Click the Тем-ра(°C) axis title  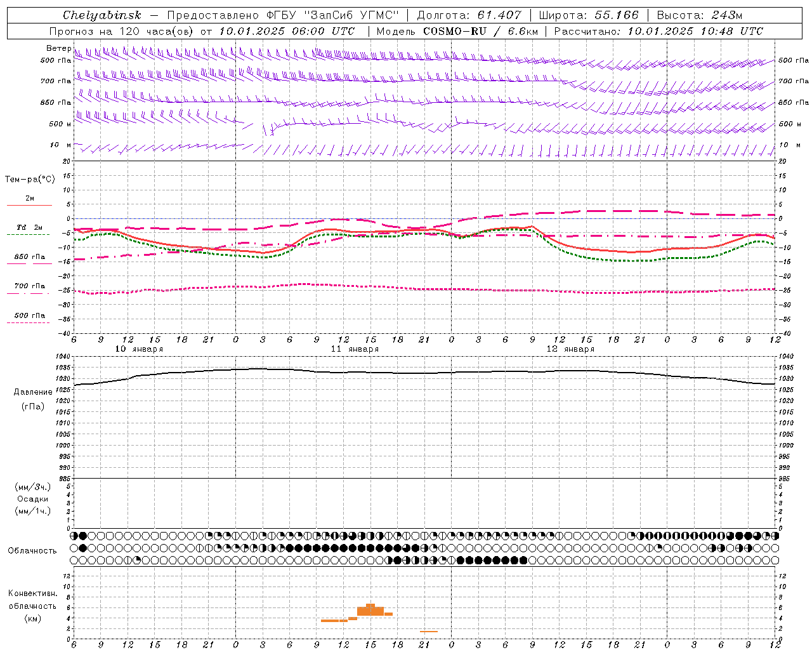tap(30, 180)
